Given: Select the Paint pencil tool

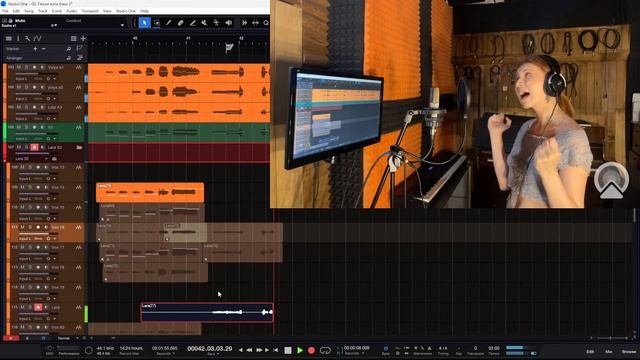Looking at the screenshot, I should (192, 23).
